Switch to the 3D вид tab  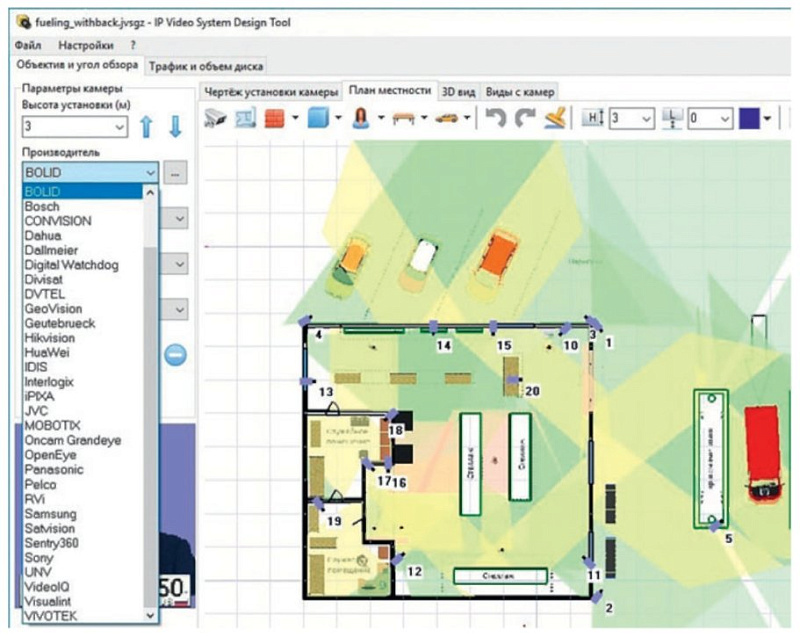(459, 91)
